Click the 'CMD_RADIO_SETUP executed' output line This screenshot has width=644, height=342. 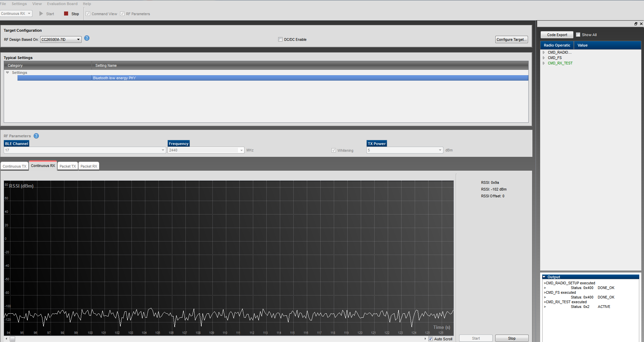coord(569,283)
